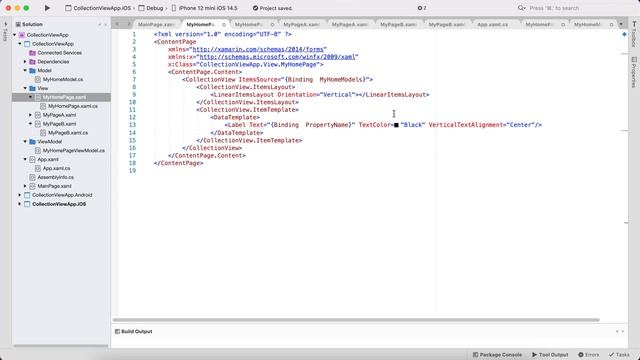640x360 pixels.
Task: Open MyPageB.xaml.cs in the tree
Action: coord(68,133)
